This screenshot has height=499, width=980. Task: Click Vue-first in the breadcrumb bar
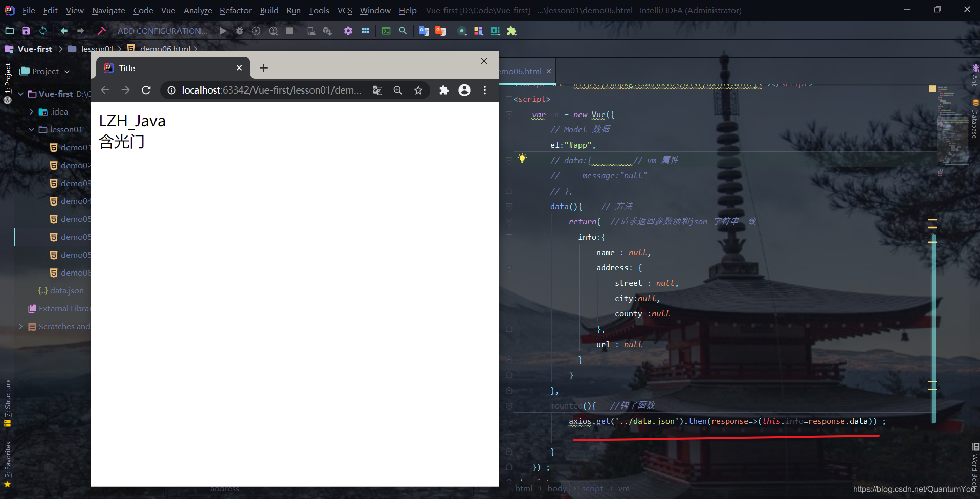pos(35,49)
